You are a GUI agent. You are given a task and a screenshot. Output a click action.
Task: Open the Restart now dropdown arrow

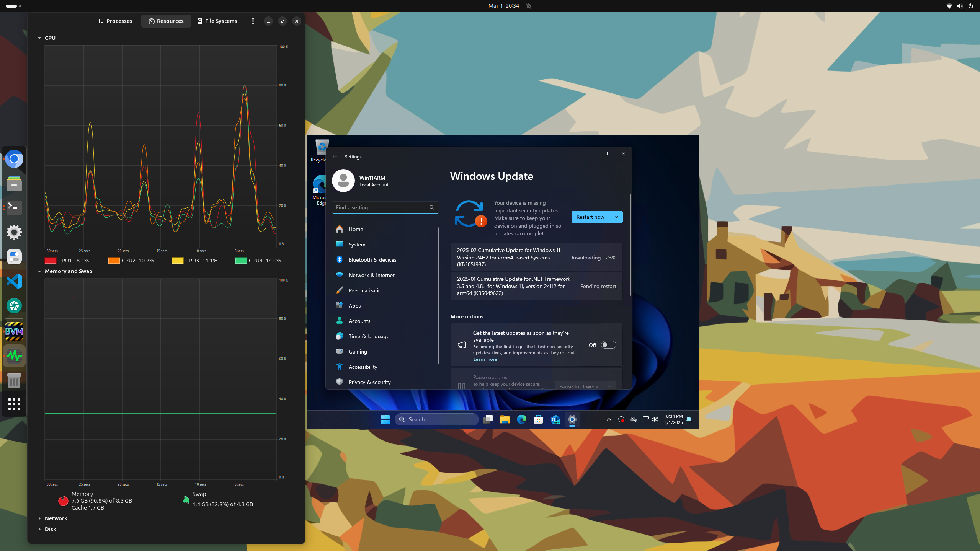click(616, 217)
